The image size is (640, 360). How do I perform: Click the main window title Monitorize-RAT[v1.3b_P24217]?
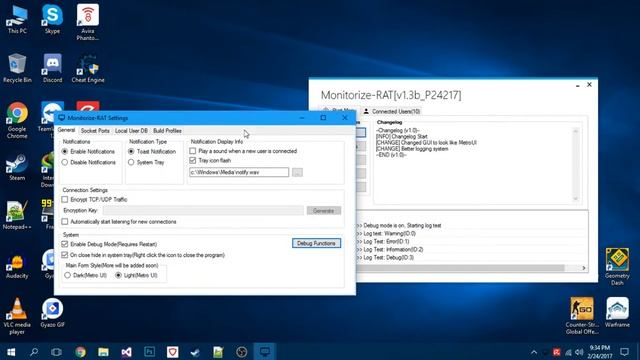[x=391, y=95]
